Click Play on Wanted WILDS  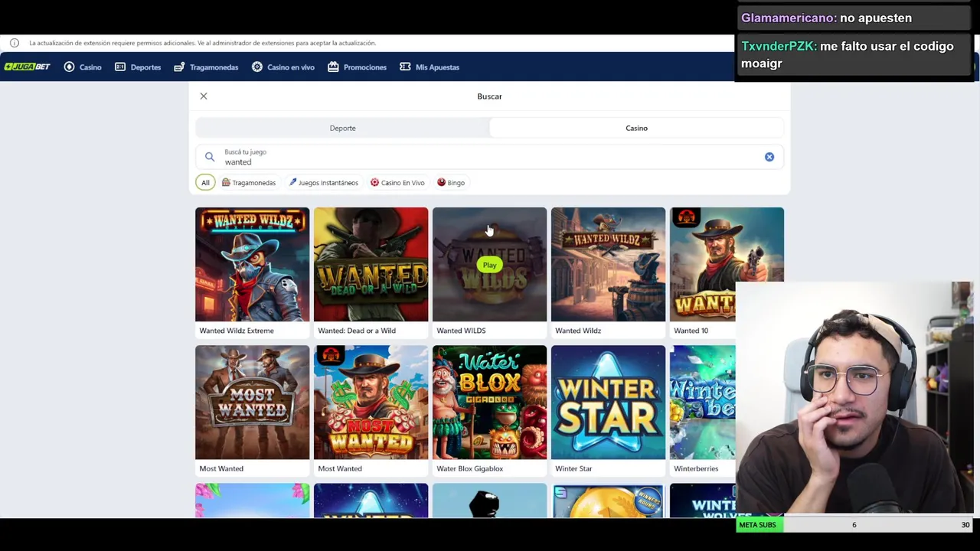tap(489, 265)
